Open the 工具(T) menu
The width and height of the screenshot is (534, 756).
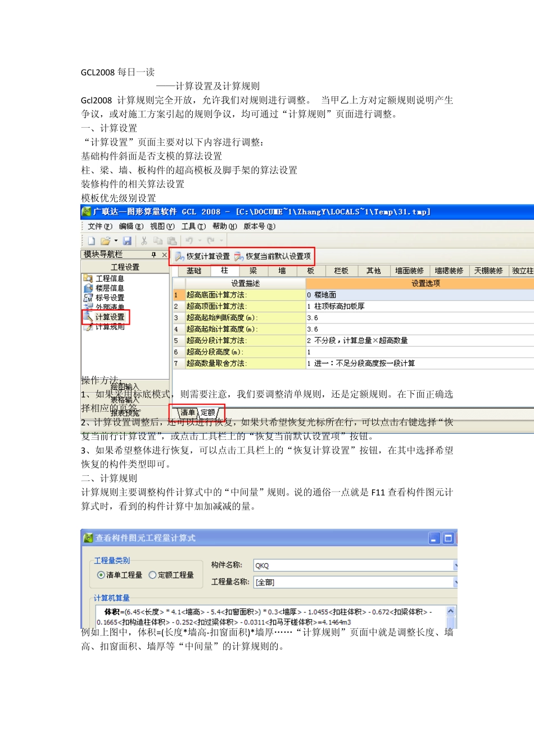pyautogui.click(x=193, y=226)
